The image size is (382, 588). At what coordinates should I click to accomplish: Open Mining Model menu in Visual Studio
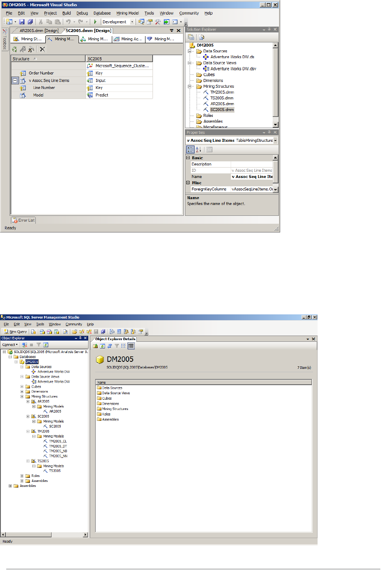tap(128, 13)
